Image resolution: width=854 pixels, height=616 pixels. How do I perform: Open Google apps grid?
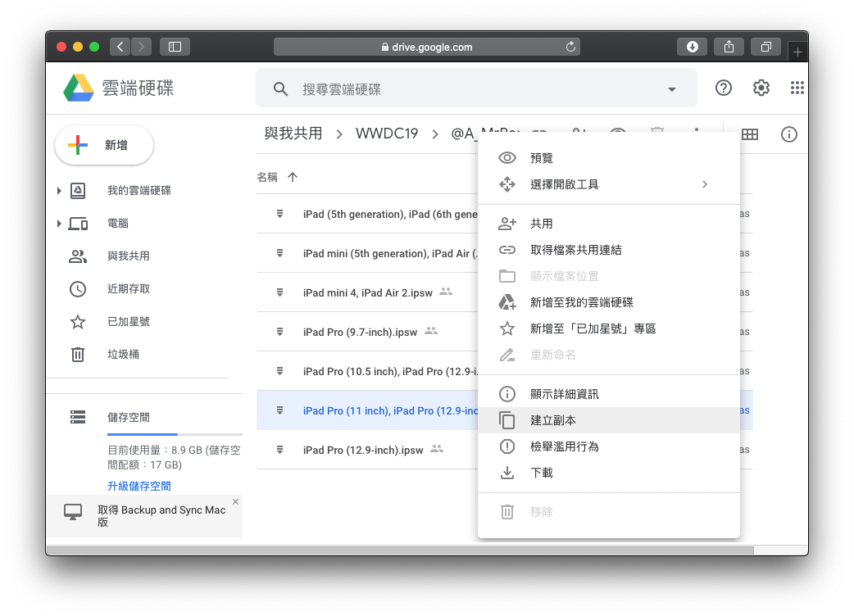coord(797,88)
